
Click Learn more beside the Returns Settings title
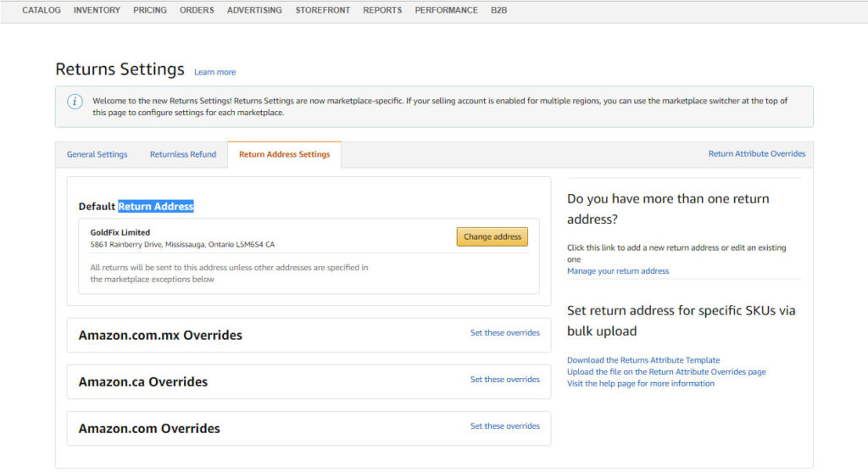pos(214,72)
